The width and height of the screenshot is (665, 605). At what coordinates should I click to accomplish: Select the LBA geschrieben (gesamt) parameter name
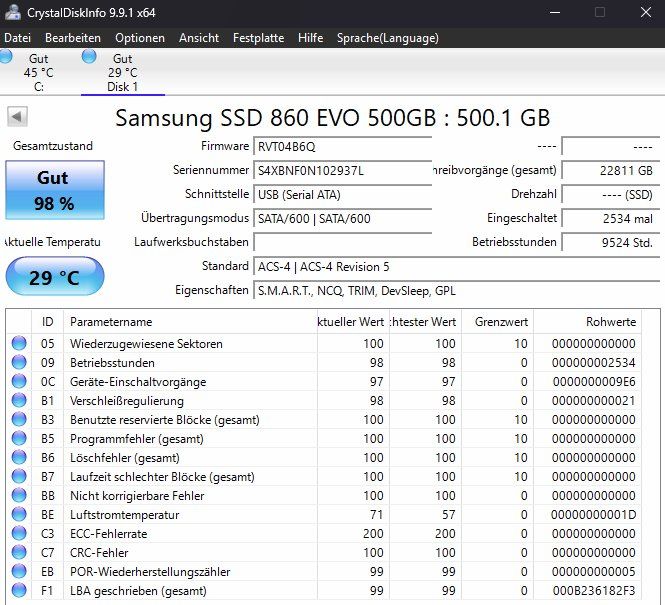[138, 591]
